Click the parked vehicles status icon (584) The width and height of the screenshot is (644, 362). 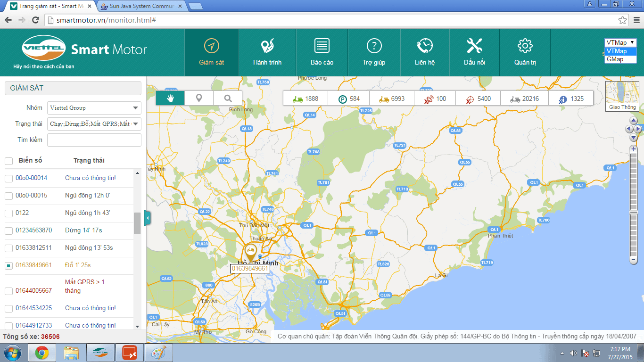(x=343, y=99)
